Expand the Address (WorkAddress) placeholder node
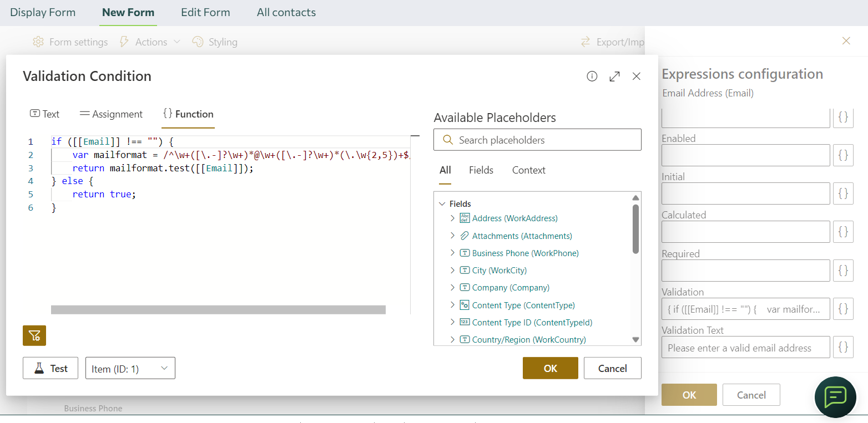 click(453, 218)
